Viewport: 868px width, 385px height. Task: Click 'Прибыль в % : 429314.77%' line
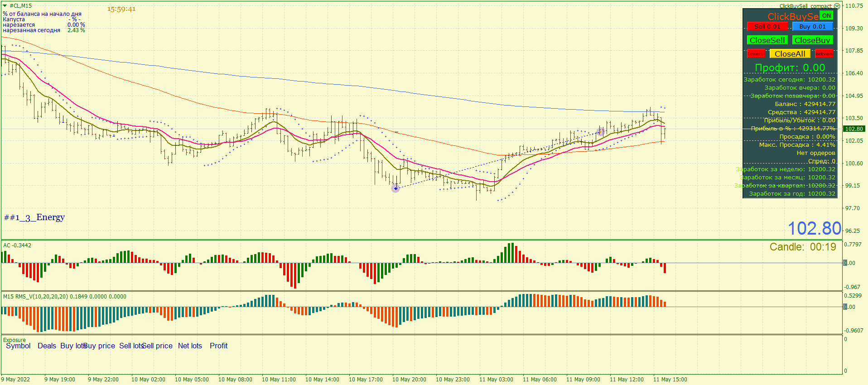pos(793,129)
